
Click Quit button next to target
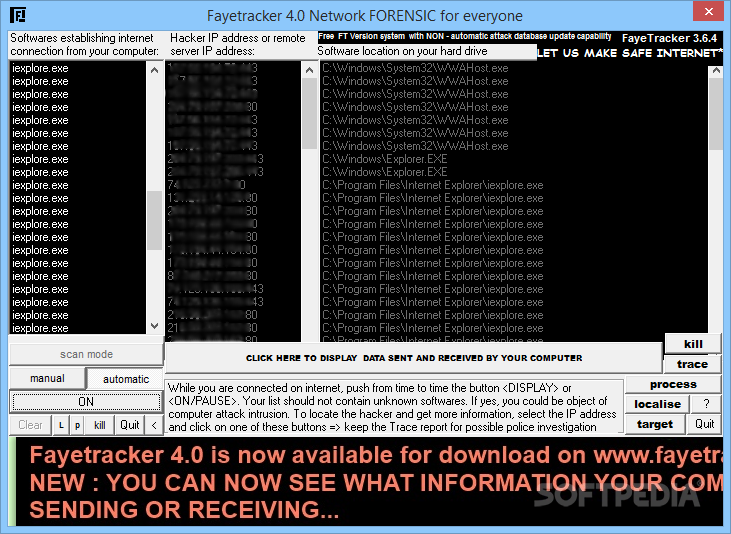(704, 423)
